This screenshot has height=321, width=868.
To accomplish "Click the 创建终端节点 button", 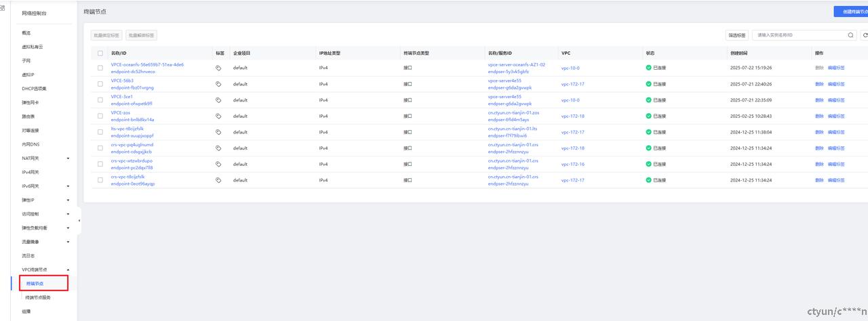I will pyautogui.click(x=851, y=12).
